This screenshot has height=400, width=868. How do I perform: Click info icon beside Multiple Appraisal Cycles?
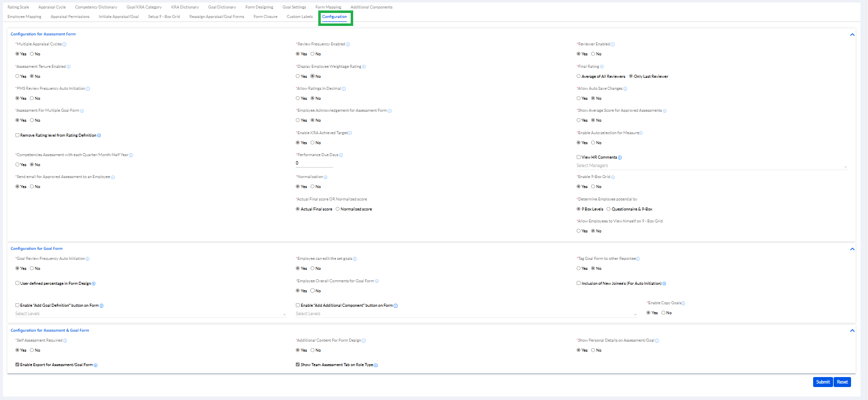coord(64,44)
